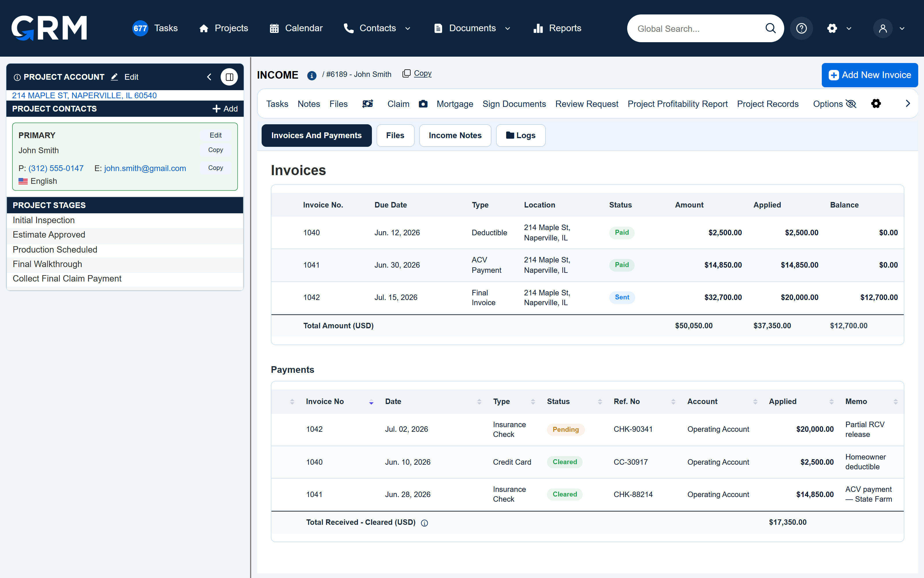Copy John Smith's name
This screenshot has height=578, width=924.
215,150
